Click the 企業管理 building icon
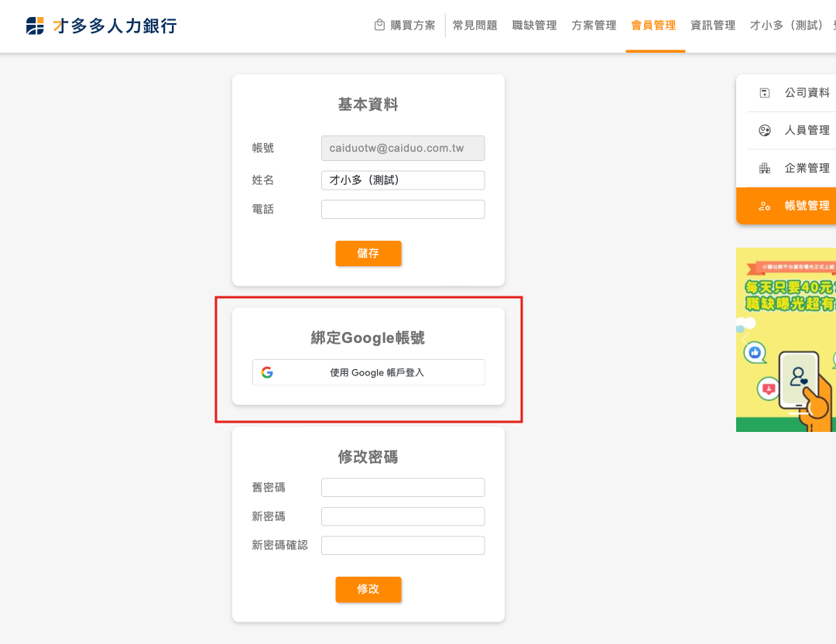The image size is (836, 644). click(x=765, y=168)
